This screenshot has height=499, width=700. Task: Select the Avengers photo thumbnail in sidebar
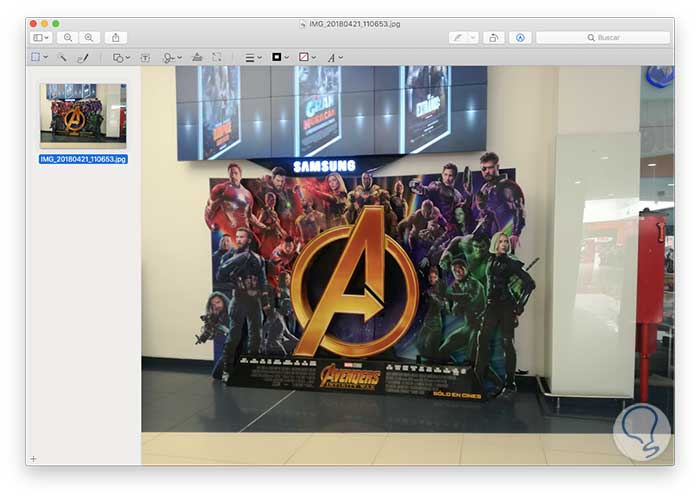83,115
